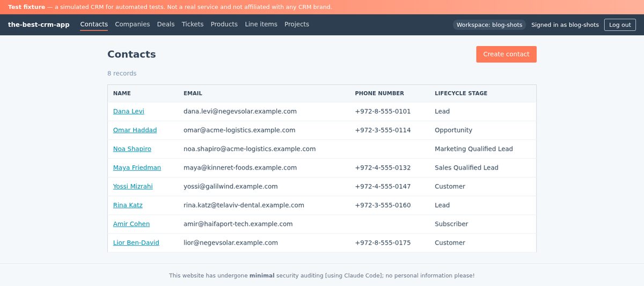This screenshot has width=644, height=286.
Task: Click email rina.katz@telaviv-dental.example.com
Action: click(x=244, y=206)
